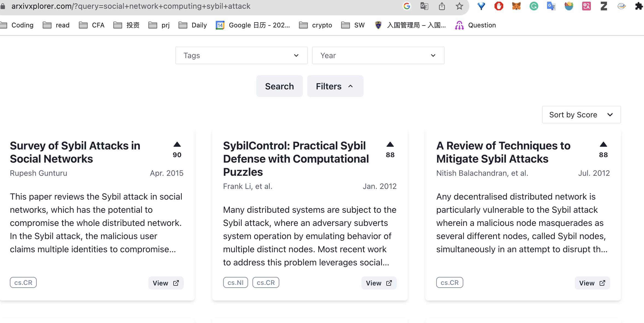Upvote A Review of Techniques paper
Screen dimensions: 644x323
pyautogui.click(x=603, y=145)
